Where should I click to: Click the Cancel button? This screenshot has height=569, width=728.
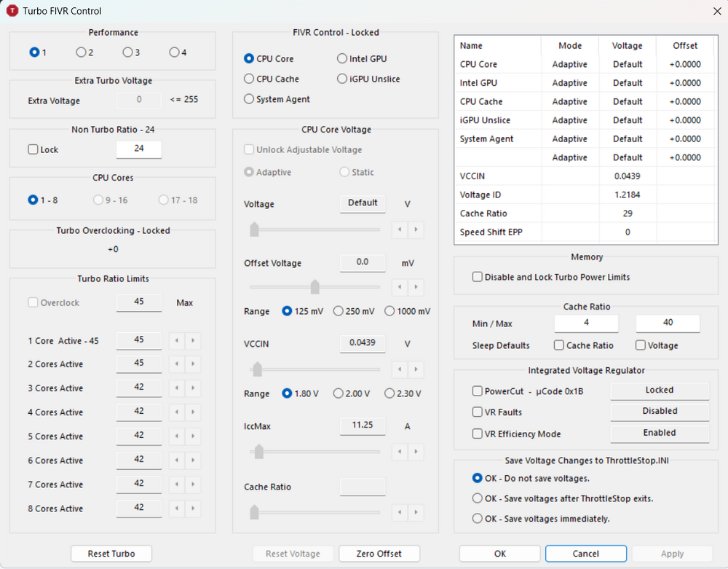(x=585, y=554)
